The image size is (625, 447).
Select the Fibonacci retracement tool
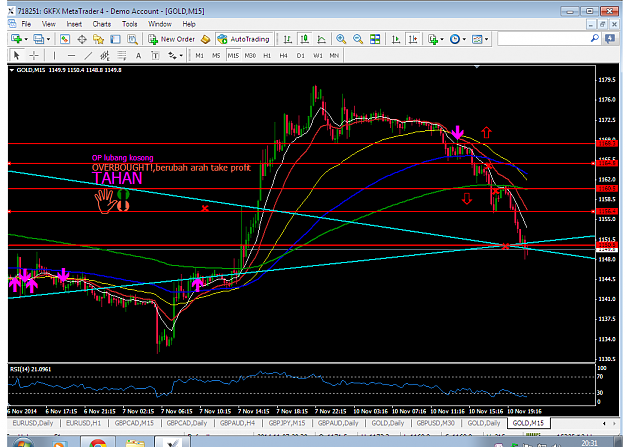coord(122,55)
